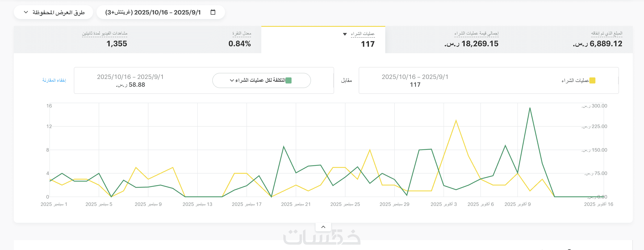Click hide comparison link (إخفاء المقارنة)
The image size is (644, 250).
[54, 80]
